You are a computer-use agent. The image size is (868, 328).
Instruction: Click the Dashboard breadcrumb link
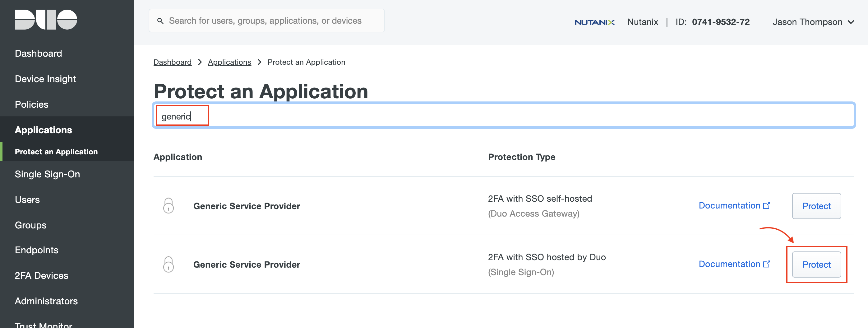coord(172,62)
